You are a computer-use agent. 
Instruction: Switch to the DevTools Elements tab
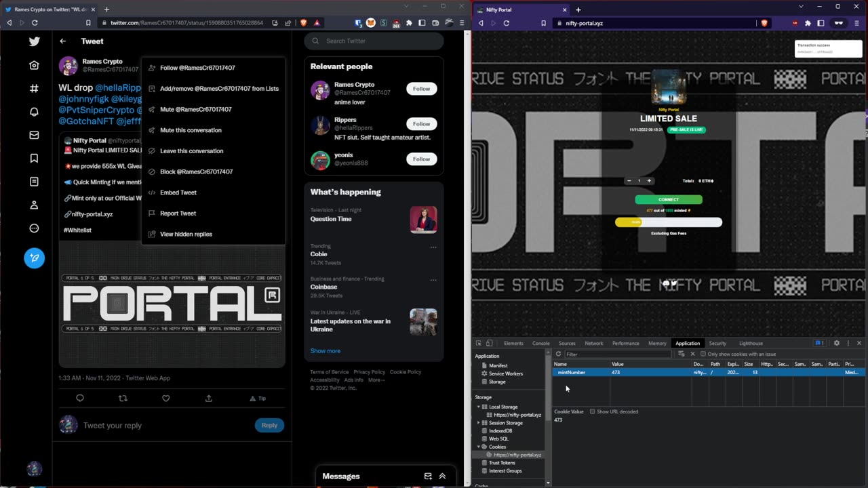(513, 344)
